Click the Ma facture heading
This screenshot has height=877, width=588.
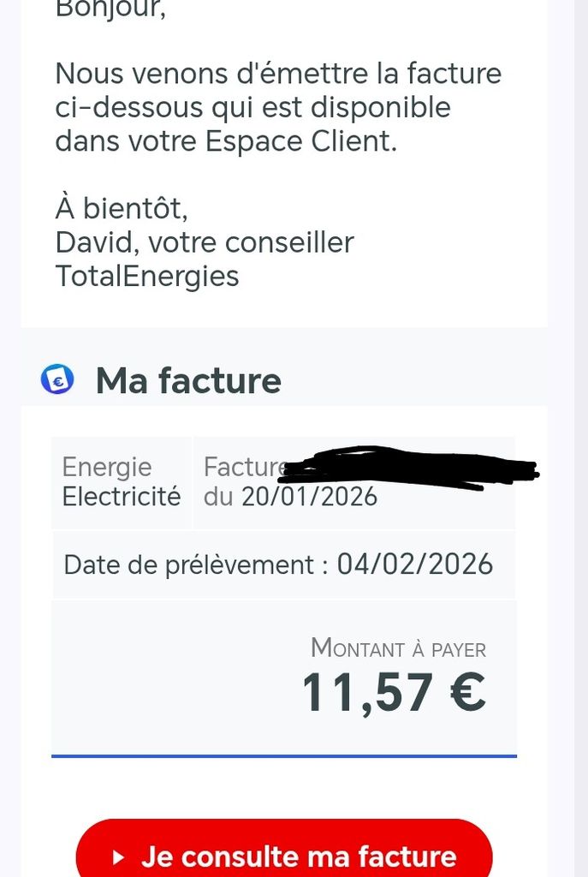(188, 380)
